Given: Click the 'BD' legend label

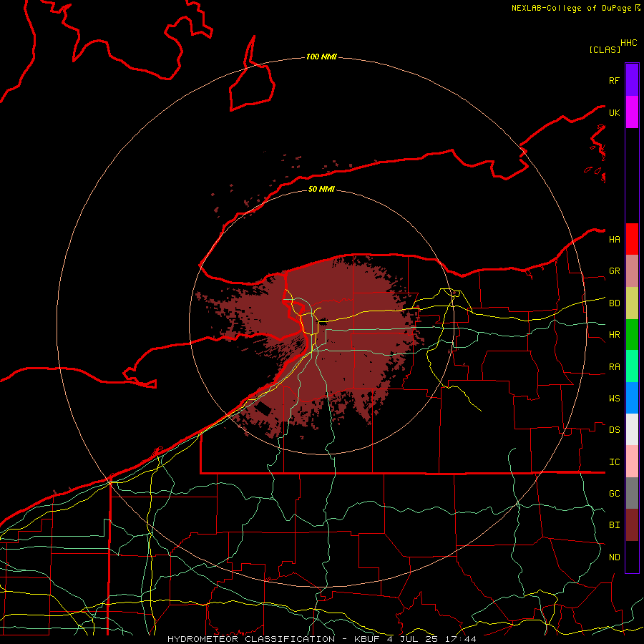Looking at the screenshot, I should tap(614, 303).
